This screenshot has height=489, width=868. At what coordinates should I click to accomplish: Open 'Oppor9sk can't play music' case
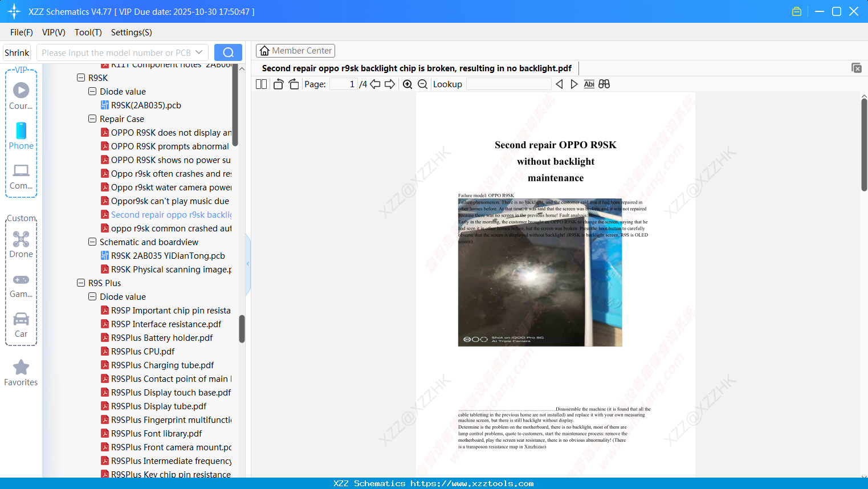point(166,201)
